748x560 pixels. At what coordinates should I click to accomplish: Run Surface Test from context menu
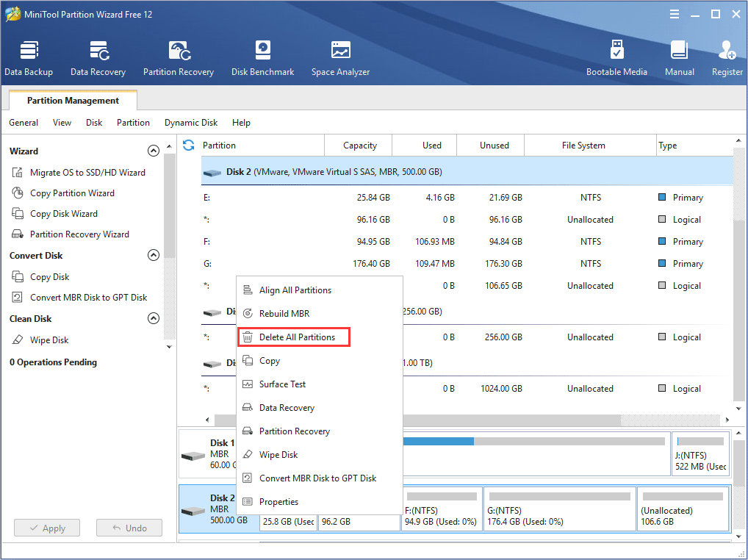320,384
